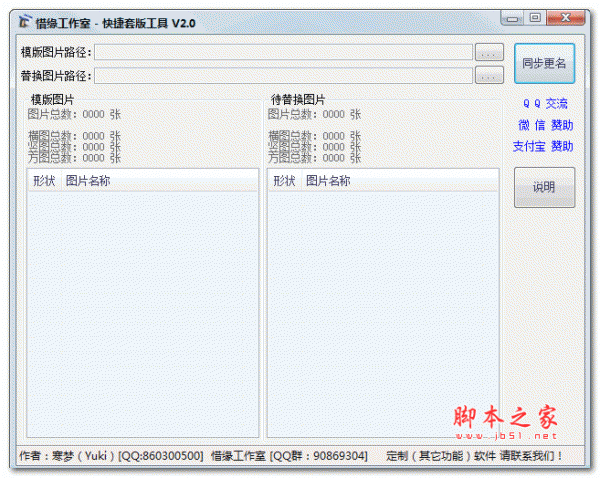Click 图片总数 label under 模版图片

point(74,114)
